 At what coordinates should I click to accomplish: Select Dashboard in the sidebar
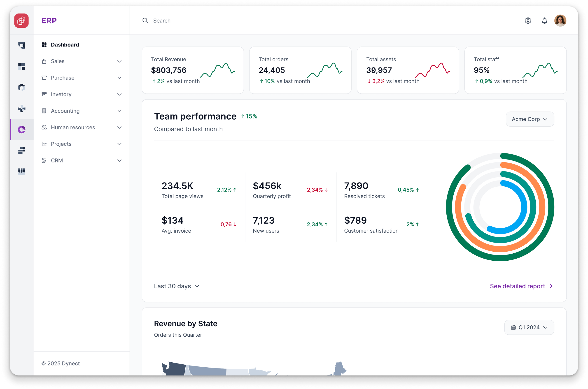point(65,44)
